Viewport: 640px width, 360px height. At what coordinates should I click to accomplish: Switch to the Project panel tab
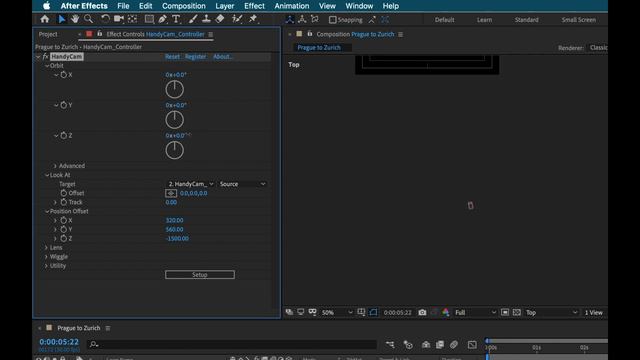[x=48, y=34]
